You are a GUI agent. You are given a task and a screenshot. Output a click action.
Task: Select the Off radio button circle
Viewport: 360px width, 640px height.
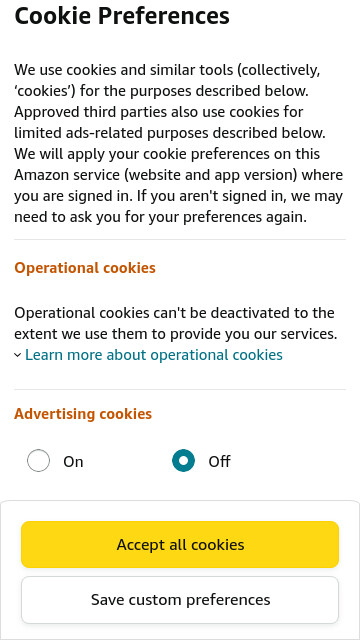pos(183,461)
